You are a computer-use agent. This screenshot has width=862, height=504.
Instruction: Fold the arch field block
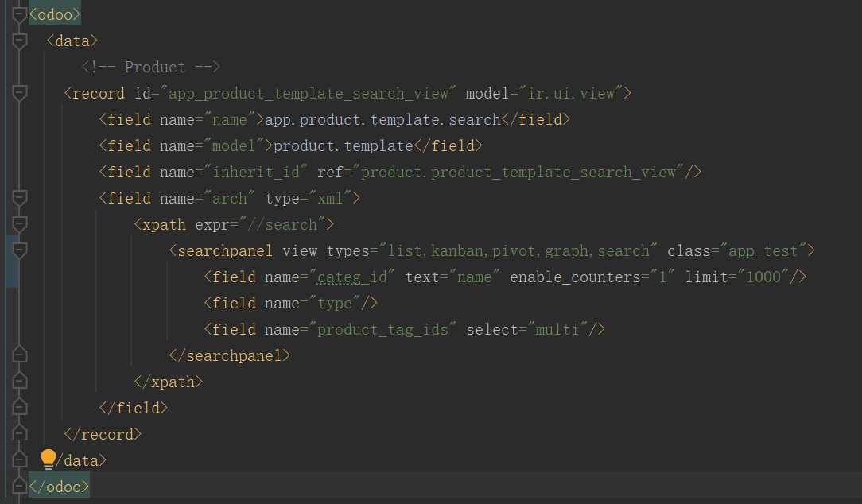[20, 198]
